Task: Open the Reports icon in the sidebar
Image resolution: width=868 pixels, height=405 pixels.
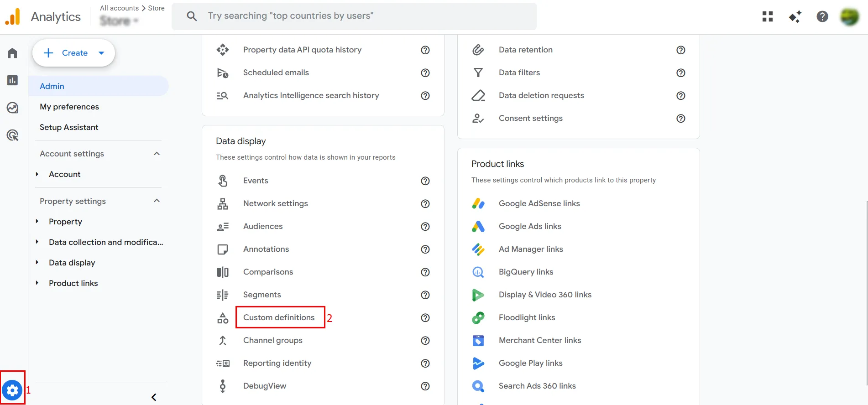Action: pyautogui.click(x=12, y=81)
